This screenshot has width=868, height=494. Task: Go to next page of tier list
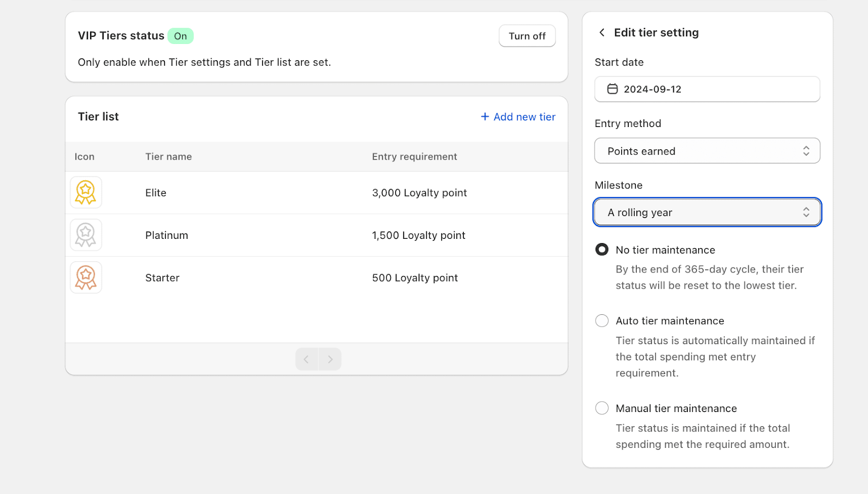click(x=330, y=359)
